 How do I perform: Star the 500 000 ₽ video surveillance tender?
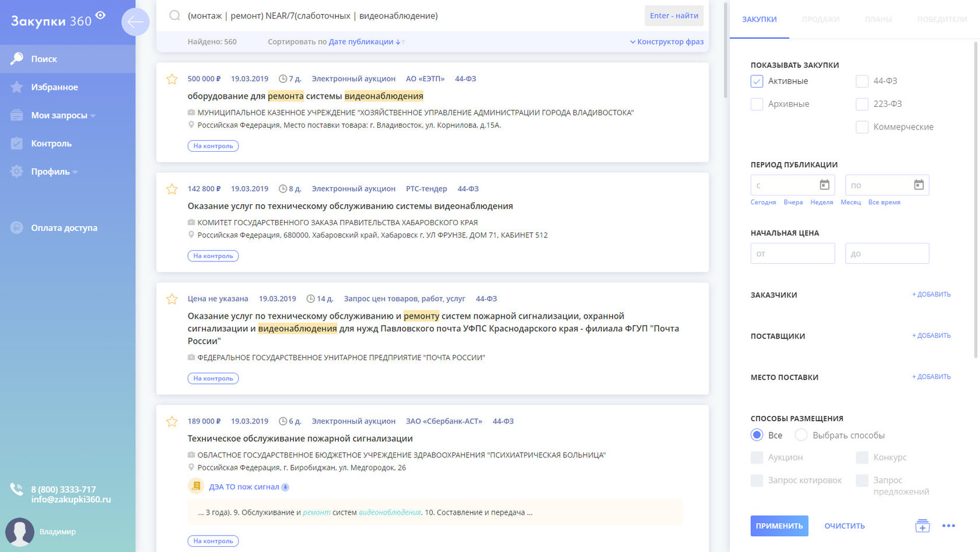pos(171,79)
